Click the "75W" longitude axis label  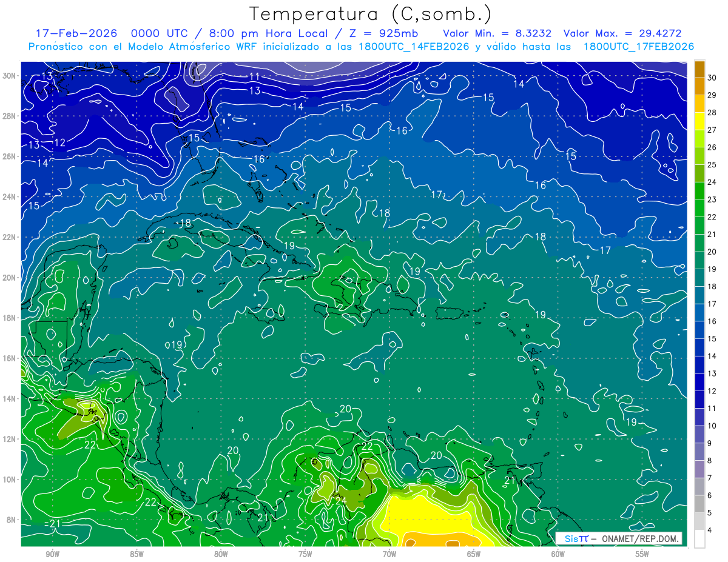305,555
